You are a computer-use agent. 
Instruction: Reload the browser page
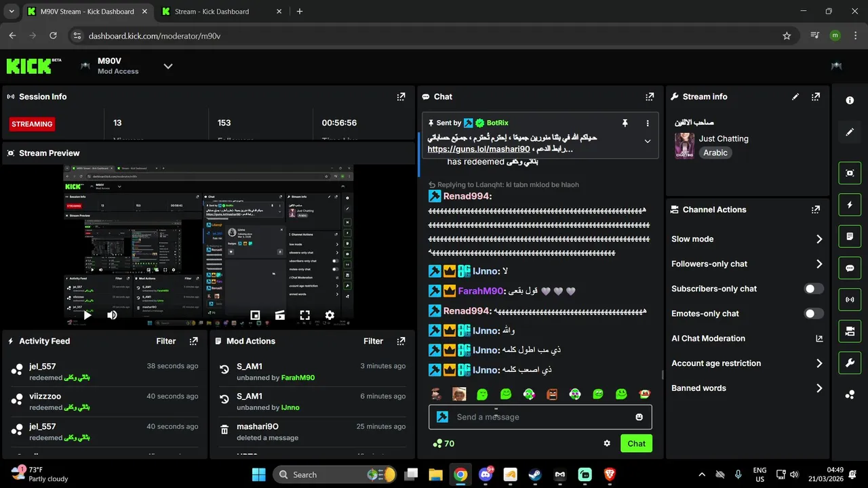pos(54,36)
